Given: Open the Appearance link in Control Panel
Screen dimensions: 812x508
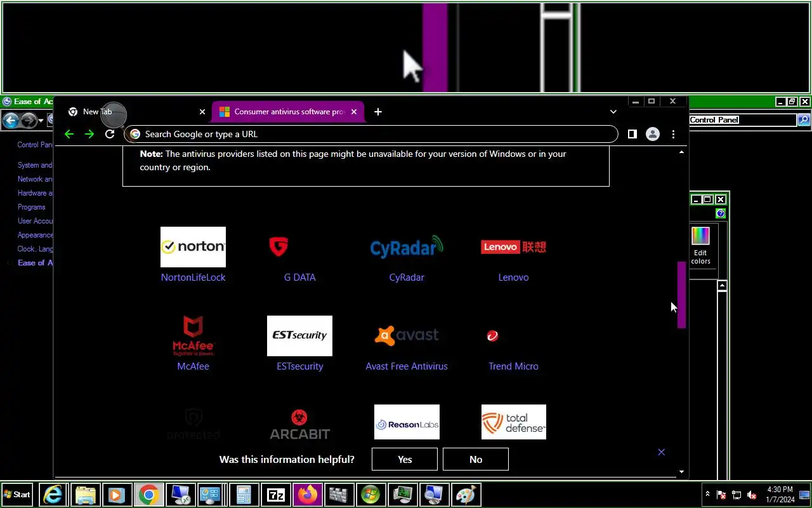Looking at the screenshot, I should point(36,235).
